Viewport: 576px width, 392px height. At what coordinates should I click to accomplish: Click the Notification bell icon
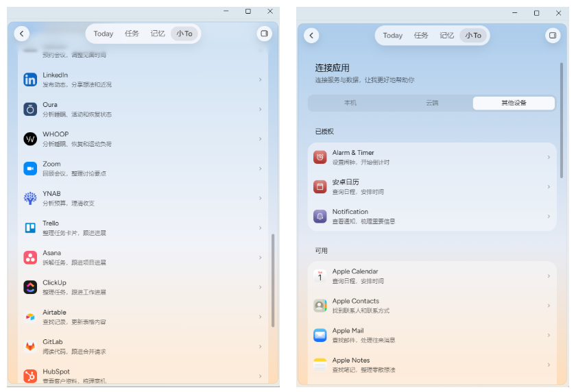(x=320, y=217)
